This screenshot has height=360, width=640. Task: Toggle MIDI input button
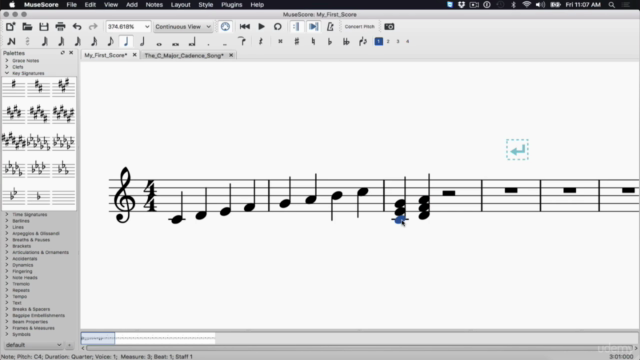[225, 27]
